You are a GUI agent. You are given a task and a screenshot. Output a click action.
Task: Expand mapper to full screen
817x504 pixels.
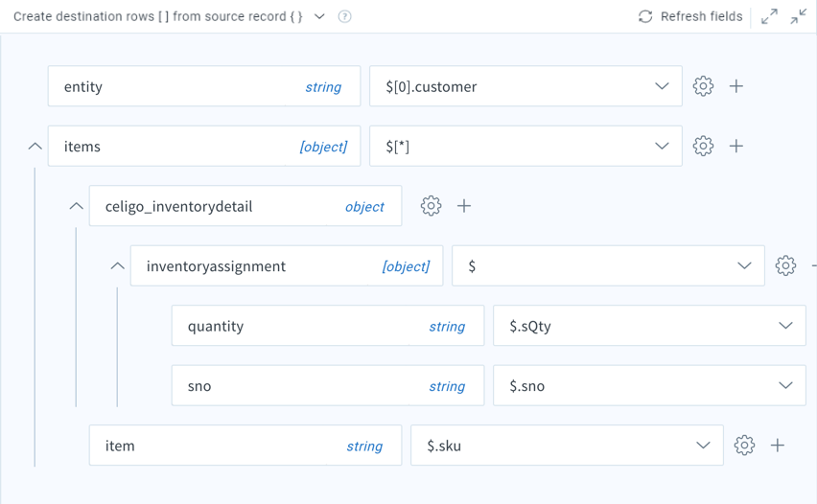point(769,16)
